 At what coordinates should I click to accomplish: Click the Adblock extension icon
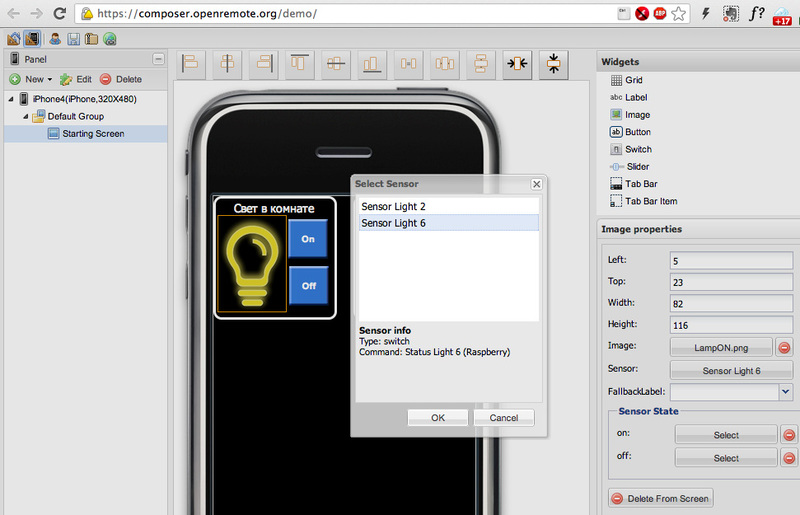pyautogui.click(x=660, y=14)
